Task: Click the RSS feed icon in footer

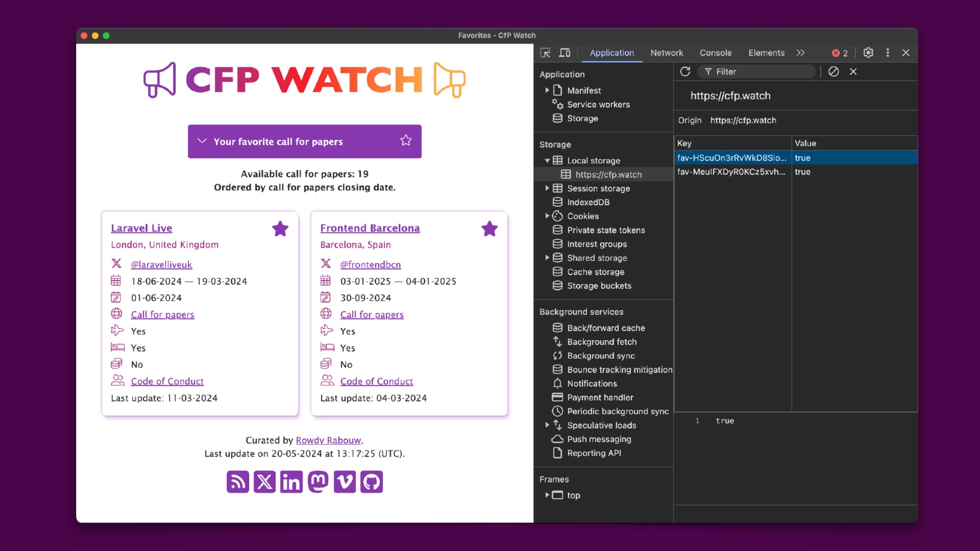Action: tap(238, 482)
